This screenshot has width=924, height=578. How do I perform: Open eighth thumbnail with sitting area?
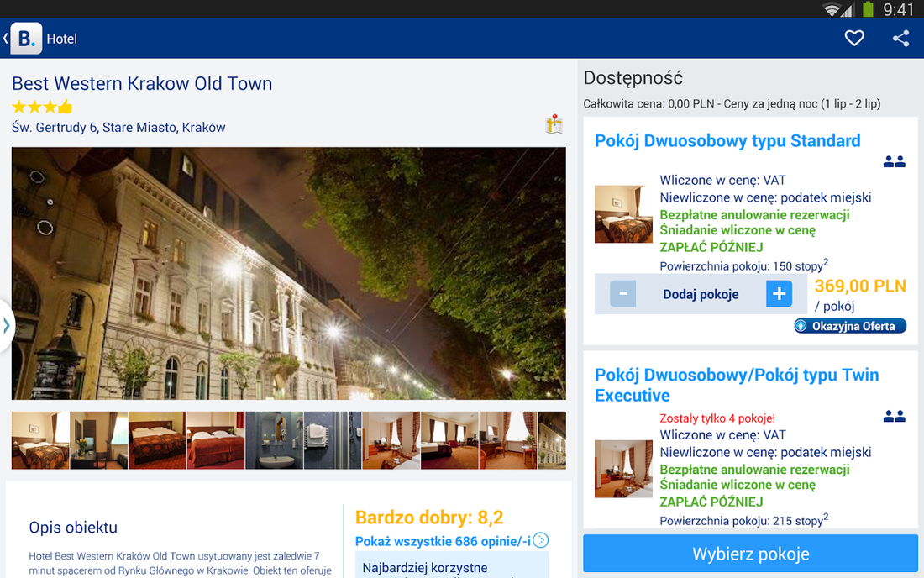click(x=449, y=440)
